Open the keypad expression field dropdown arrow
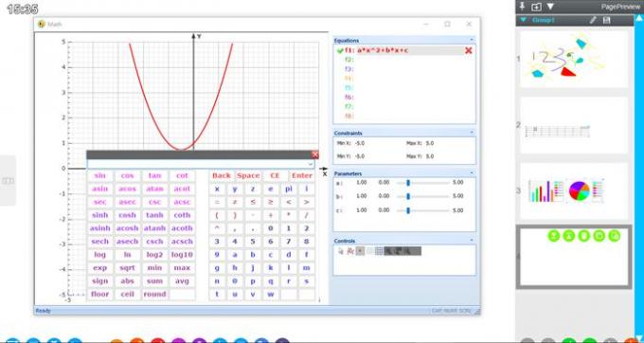This screenshot has height=343, width=644. [311, 164]
